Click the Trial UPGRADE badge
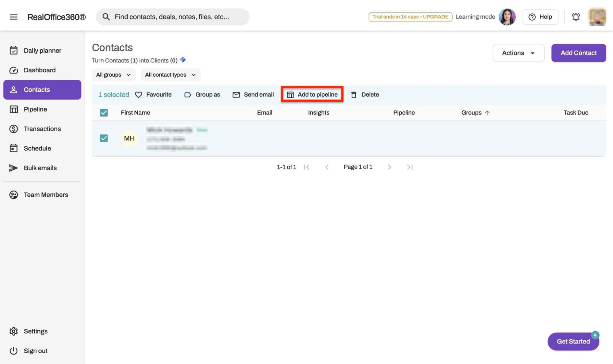 pos(410,17)
